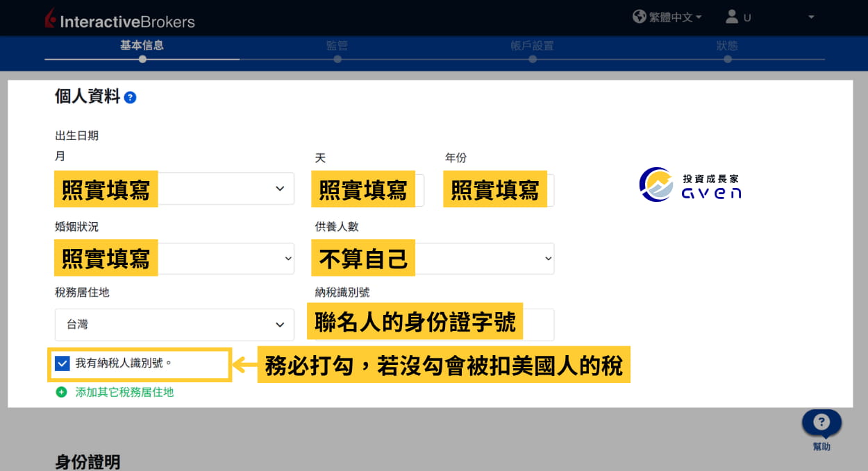
Task: Click the 添加其它稅務居住地 link
Action: [124, 392]
